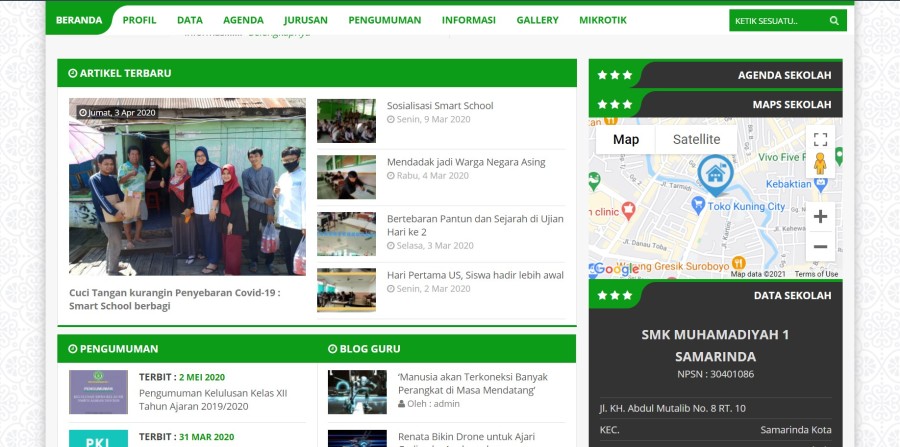Viewport: 900px width, 447px height.
Task: Switch the map to Satellite view
Action: point(696,139)
